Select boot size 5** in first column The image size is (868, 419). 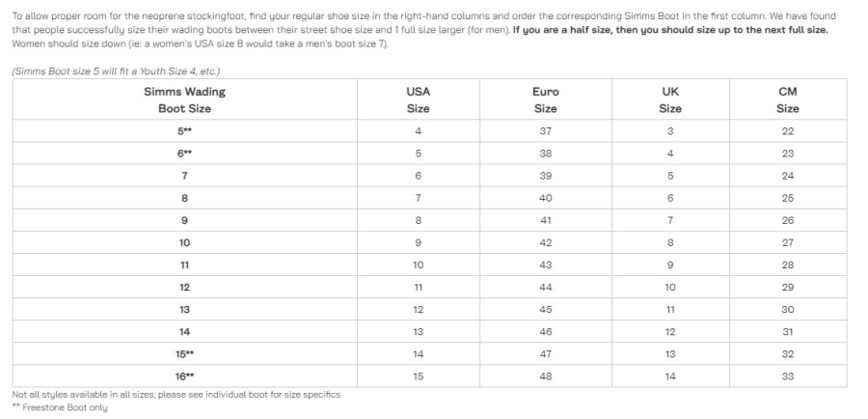point(184,130)
